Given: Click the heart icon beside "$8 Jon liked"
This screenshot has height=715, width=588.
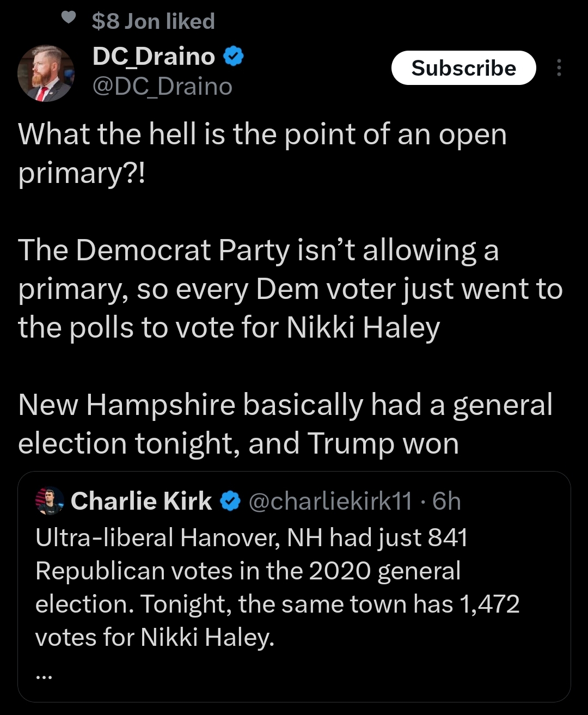Looking at the screenshot, I should pyautogui.click(x=68, y=19).
